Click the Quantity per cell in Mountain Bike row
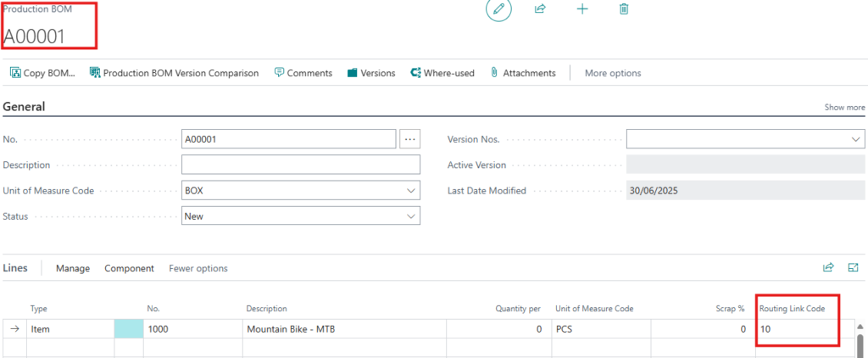 (x=498, y=329)
